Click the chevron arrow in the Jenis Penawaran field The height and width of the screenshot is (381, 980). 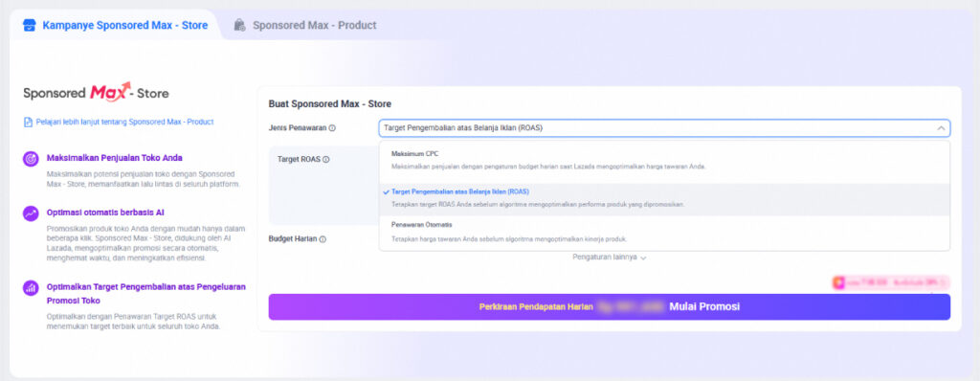(x=941, y=128)
